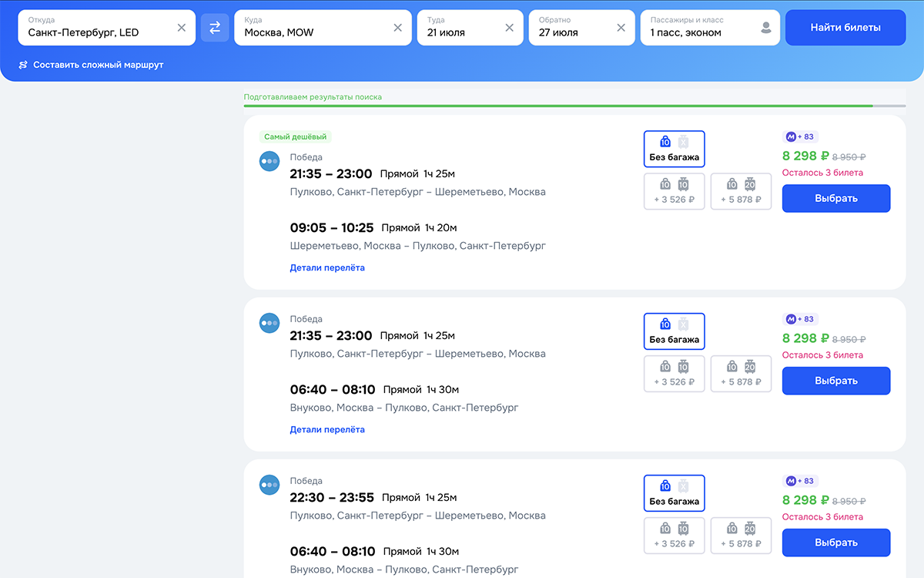This screenshot has width=924, height=578.
Task: Select Без багажа fare in cheapest card
Action: [x=675, y=149]
